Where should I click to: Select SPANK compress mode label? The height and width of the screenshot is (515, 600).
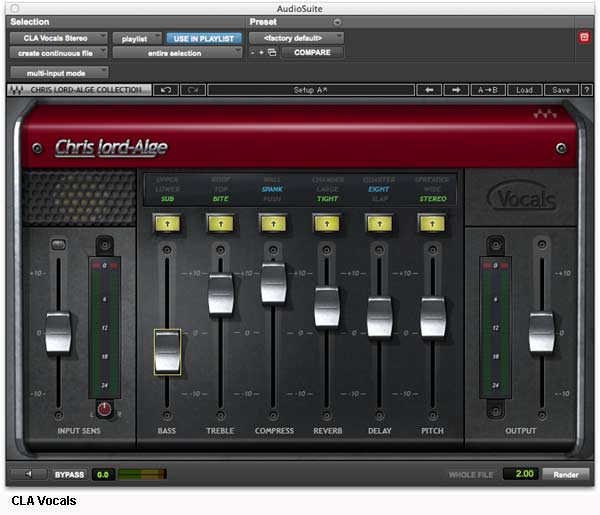272,189
